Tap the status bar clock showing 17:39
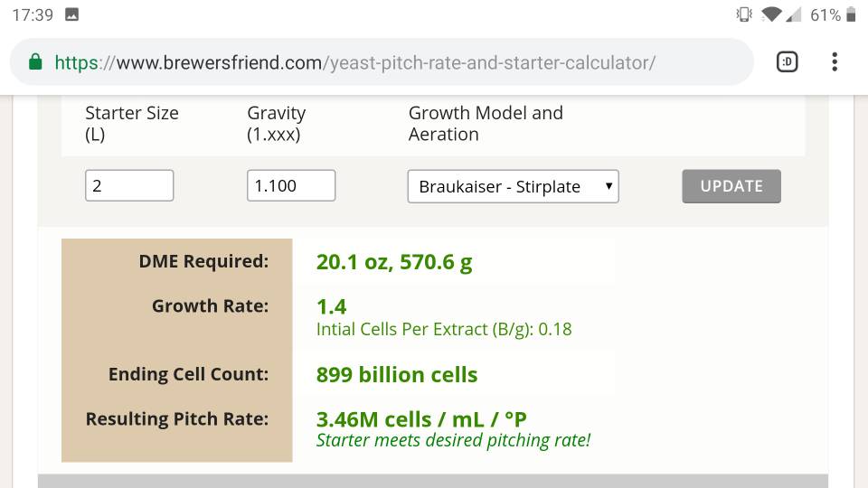The image size is (868, 488). tap(33, 15)
